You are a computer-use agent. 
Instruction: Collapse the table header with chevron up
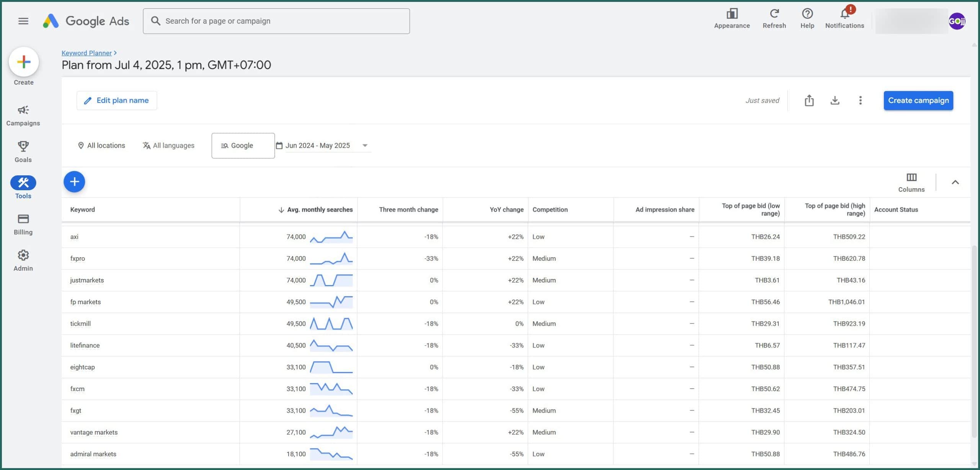coord(955,182)
